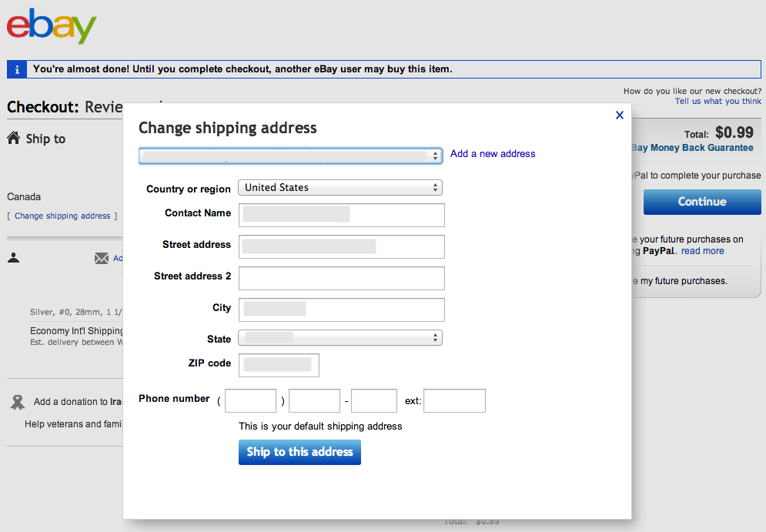Click the blue info icon in notification bar
Screen dimensions: 766x532
tap(16, 69)
